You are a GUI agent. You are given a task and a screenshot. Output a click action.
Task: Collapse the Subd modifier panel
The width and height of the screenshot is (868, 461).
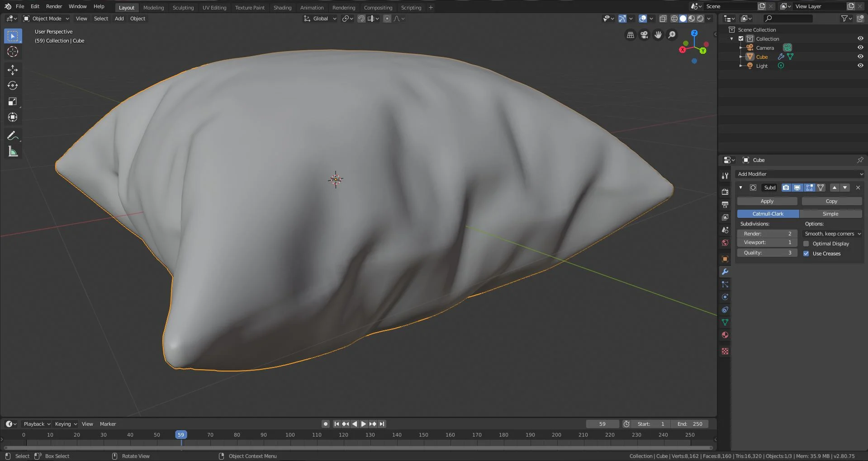click(741, 188)
